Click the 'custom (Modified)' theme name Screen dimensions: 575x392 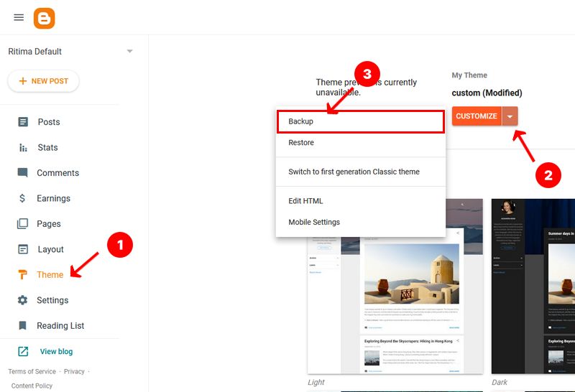click(487, 93)
